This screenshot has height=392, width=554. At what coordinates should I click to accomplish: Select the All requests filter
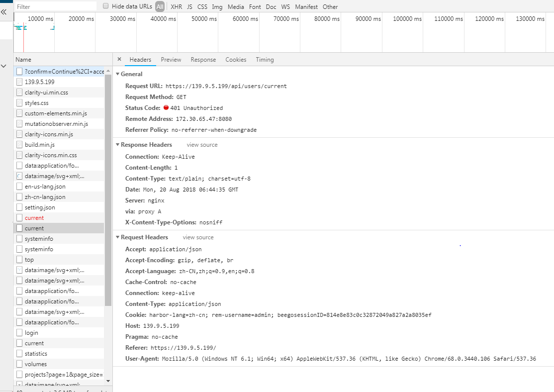pos(160,6)
